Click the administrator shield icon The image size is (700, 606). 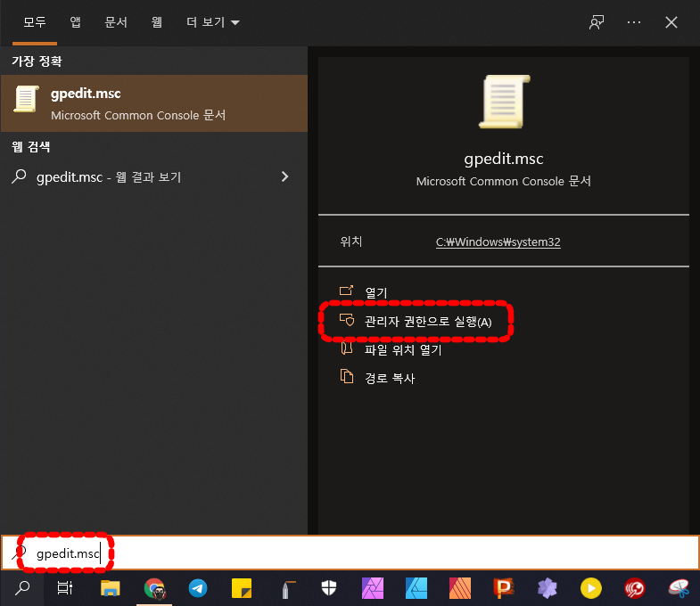point(347,320)
